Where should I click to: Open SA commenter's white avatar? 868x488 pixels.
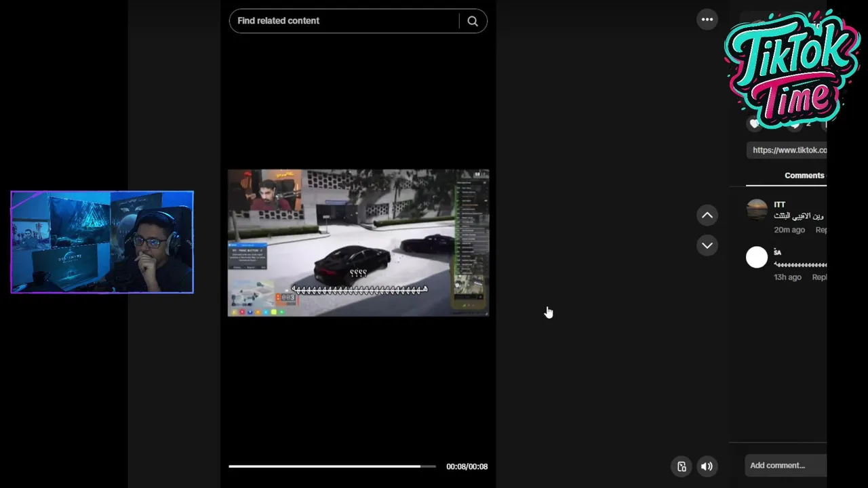[x=757, y=257]
